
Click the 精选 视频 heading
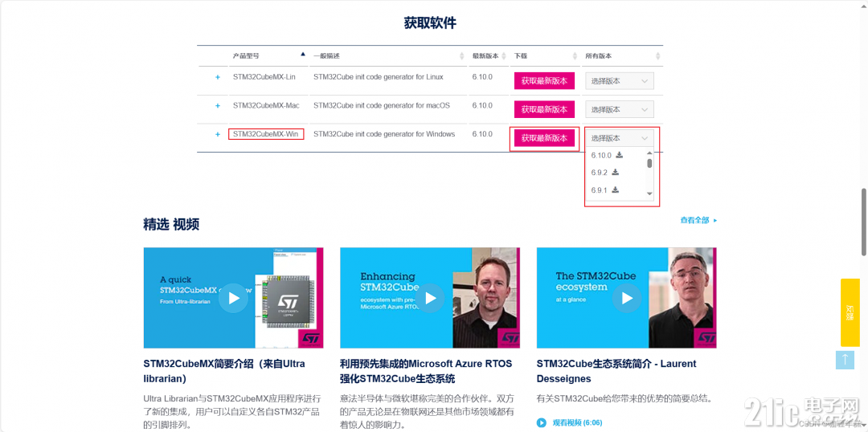[171, 224]
